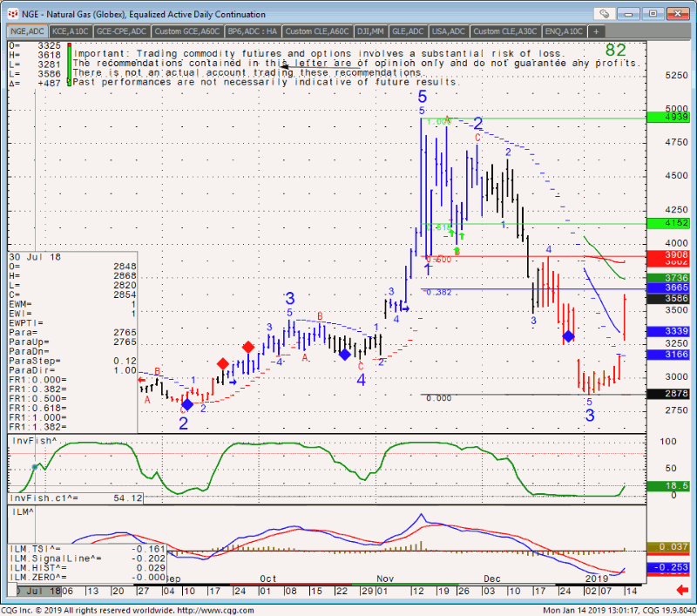This screenshot has height=616, width=697.
Task: Switch to the BP6,ADC : HA tab
Action: click(x=253, y=31)
